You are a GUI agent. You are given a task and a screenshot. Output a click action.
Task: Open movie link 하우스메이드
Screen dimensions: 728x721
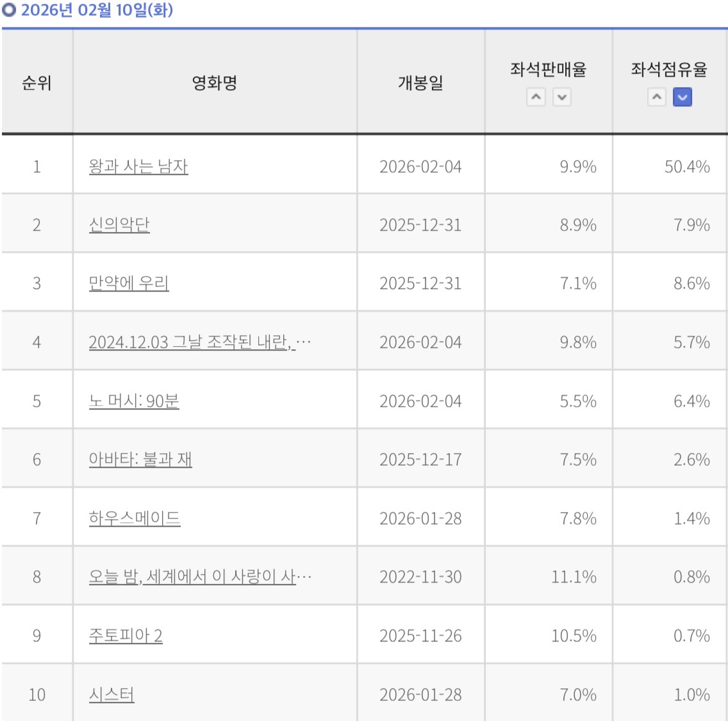pyautogui.click(x=135, y=518)
